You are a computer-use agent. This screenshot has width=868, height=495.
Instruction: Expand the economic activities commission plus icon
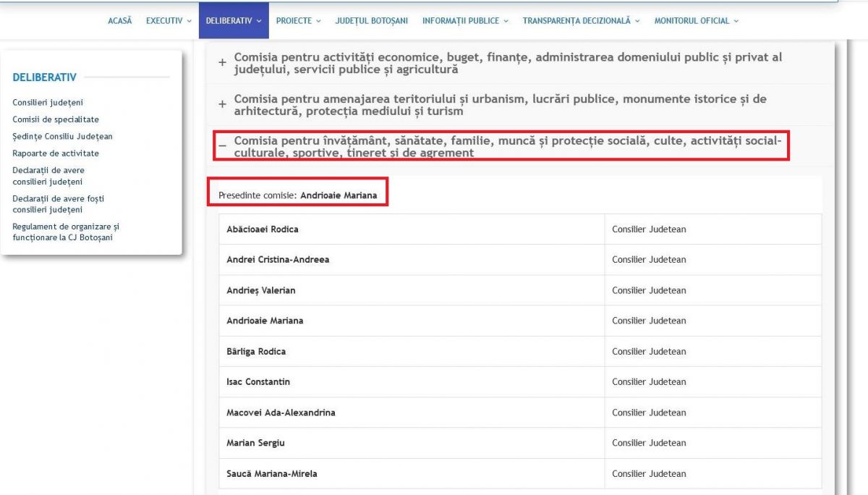pos(223,63)
